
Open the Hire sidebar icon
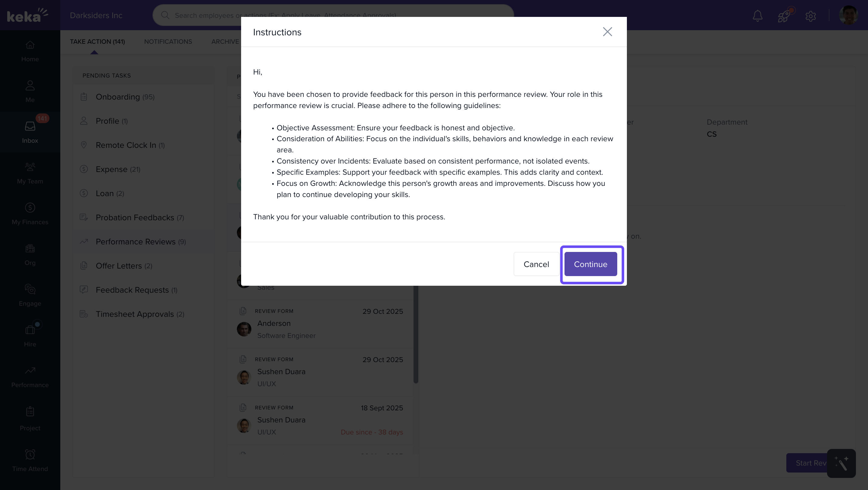click(x=30, y=336)
